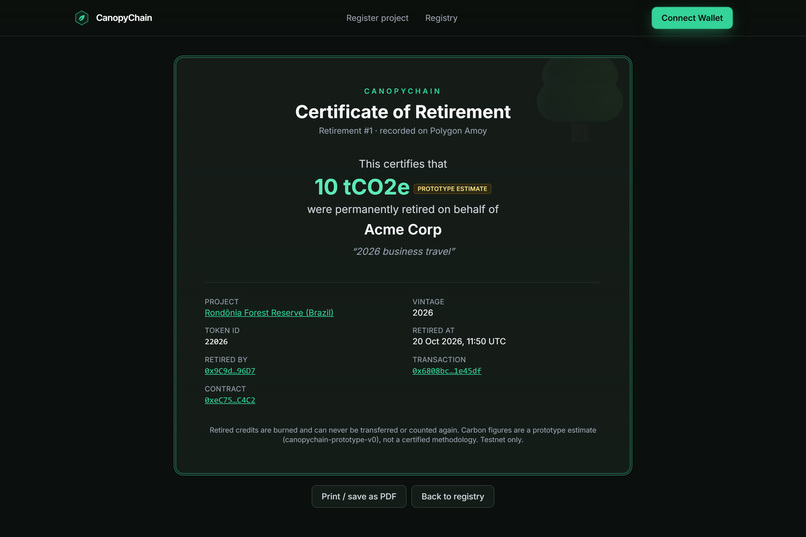
Task: Click the CanopyChain leaf logo icon
Action: tap(81, 18)
